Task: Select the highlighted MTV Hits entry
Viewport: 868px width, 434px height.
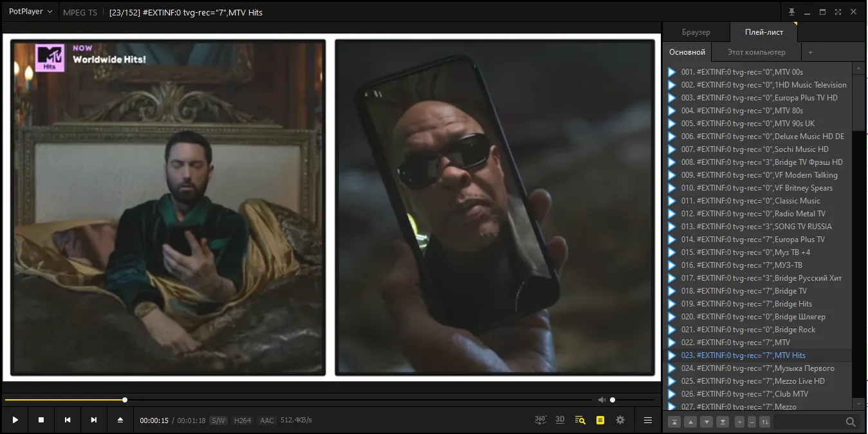Action: tap(757, 355)
